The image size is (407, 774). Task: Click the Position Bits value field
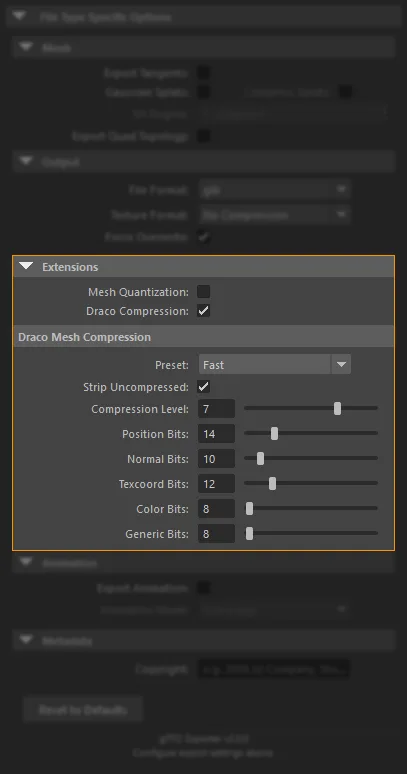click(216, 434)
